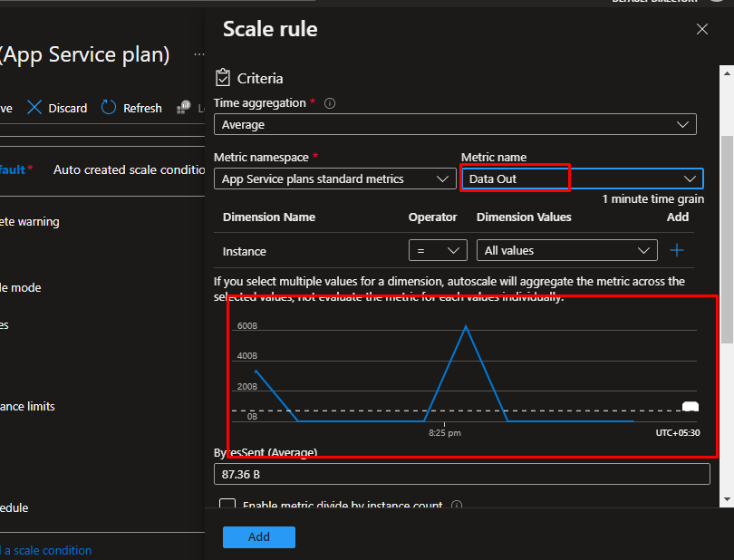Click the Discard X icon
The image size is (734, 560).
(34, 108)
